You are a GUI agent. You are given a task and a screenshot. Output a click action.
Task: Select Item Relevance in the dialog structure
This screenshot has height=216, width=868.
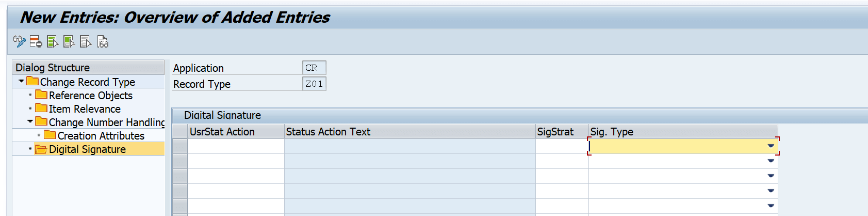tap(85, 109)
